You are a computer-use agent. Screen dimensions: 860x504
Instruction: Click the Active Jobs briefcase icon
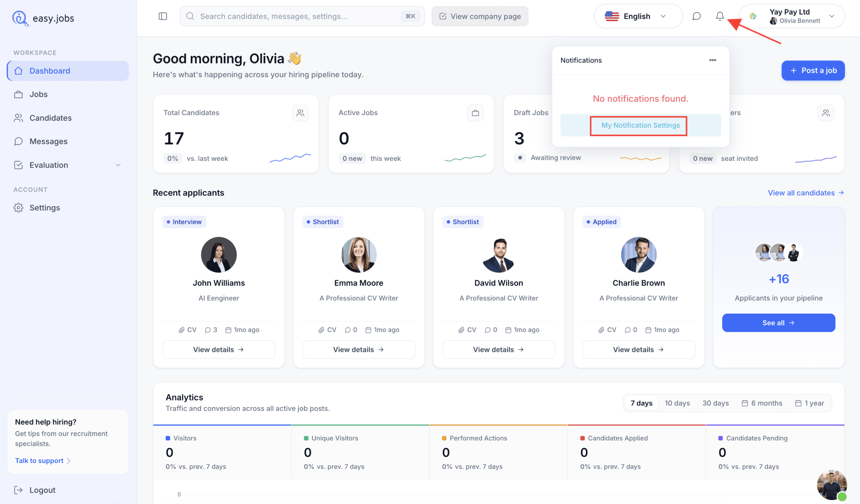475,113
